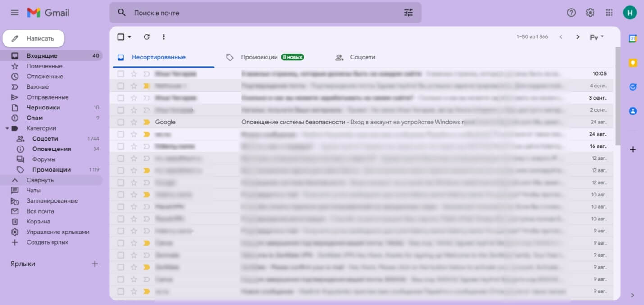Collapse the Категории tree arrow
This screenshot has width=644, height=305.
(x=7, y=128)
